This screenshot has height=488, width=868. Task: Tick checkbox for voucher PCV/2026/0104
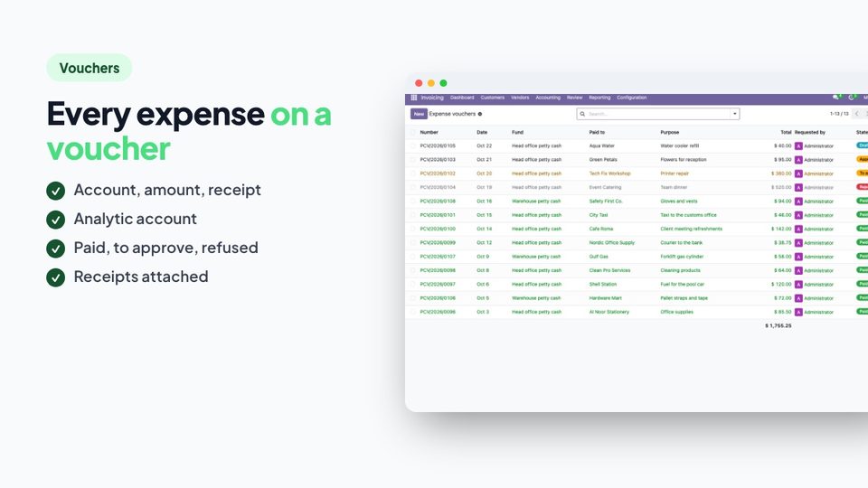(x=412, y=188)
